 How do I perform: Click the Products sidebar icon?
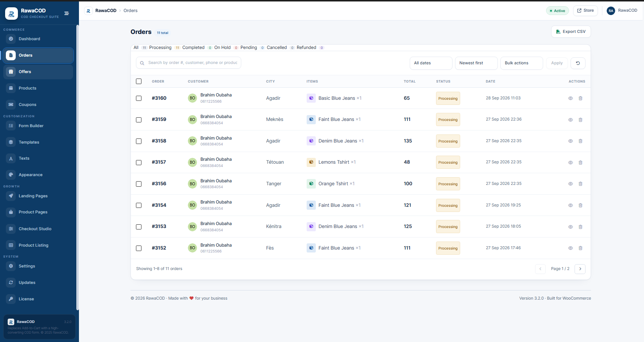pyautogui.click(x=11, y=88)
